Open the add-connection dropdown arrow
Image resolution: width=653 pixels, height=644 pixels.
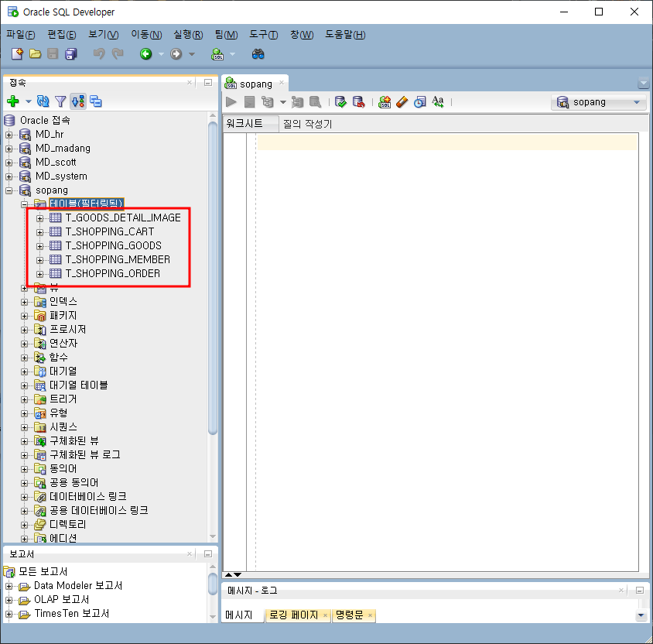pyautogui.click(x=29, y=101)
